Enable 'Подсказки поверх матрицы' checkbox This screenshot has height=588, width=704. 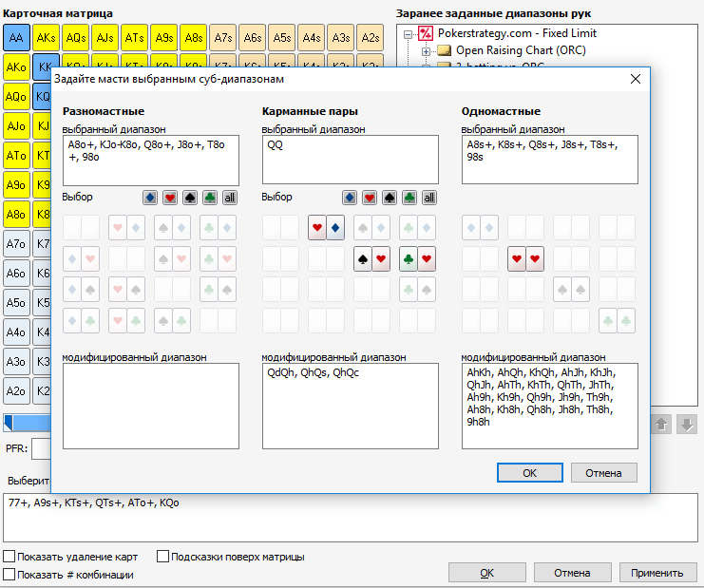162,557
